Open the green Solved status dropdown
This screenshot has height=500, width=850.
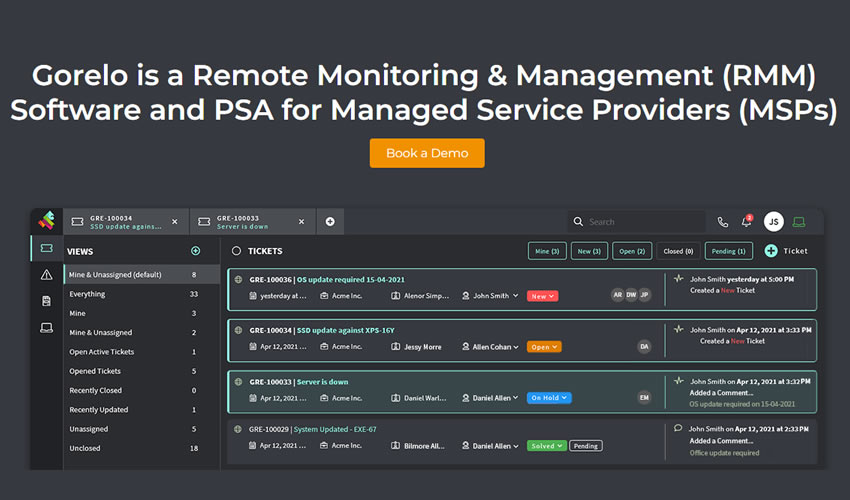coord(546,446)
